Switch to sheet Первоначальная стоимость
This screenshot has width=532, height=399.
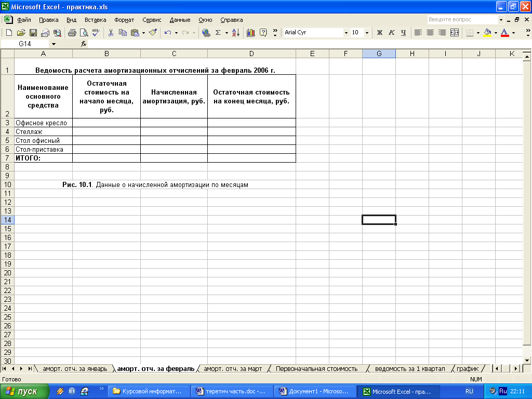point(316,369)
